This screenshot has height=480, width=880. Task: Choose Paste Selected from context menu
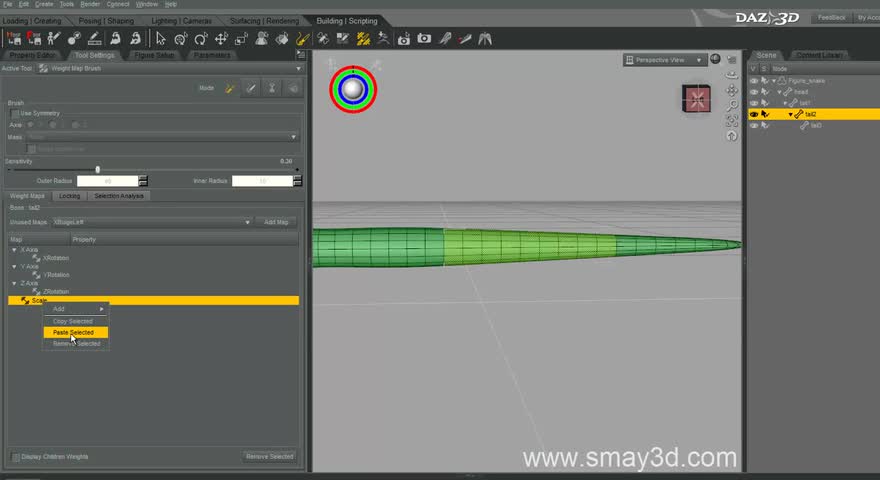coord(76,332)
